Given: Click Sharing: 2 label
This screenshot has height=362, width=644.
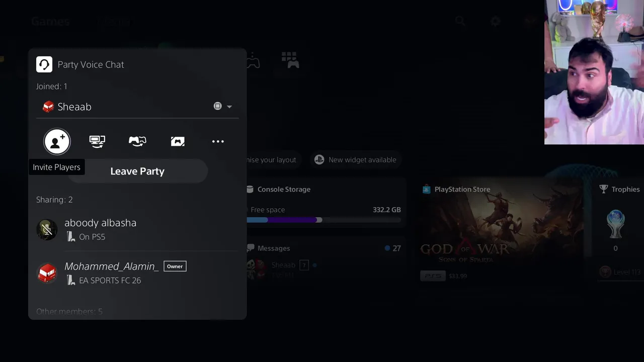Looking at the screenshot, I should (54, 200).
